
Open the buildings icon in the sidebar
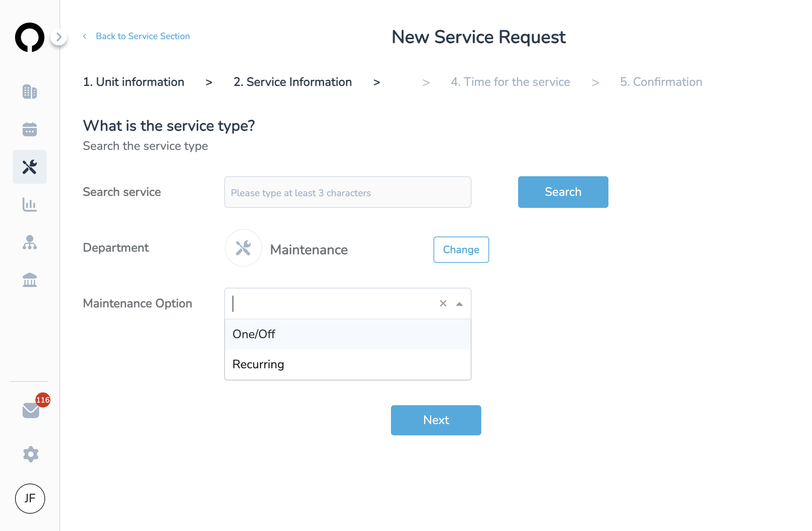[x=30, y=92]
